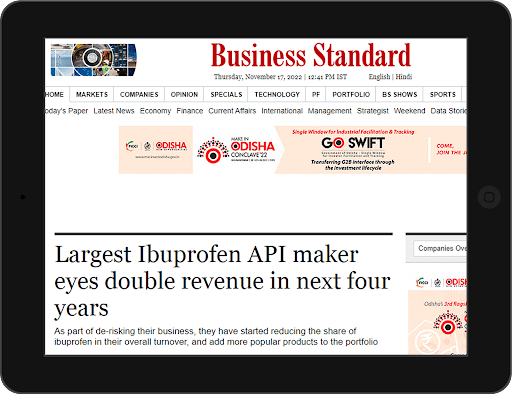Viewport: 512px width, 395px height.
Task: Go to Current Affairs section
Action: [232, 111]
